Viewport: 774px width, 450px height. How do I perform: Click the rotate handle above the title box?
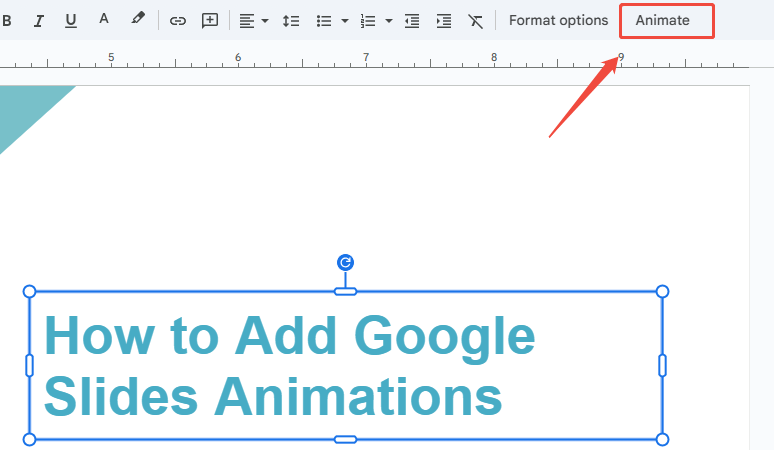pos(346,262)
